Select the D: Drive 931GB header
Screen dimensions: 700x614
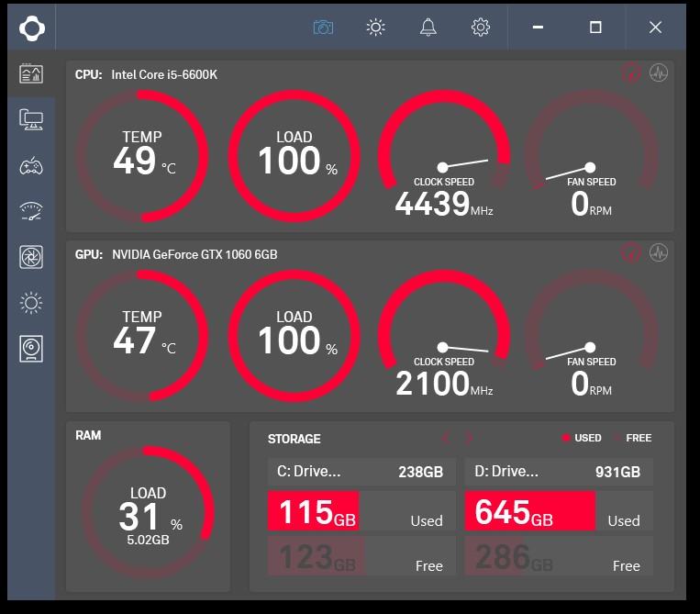click(559, 472)
